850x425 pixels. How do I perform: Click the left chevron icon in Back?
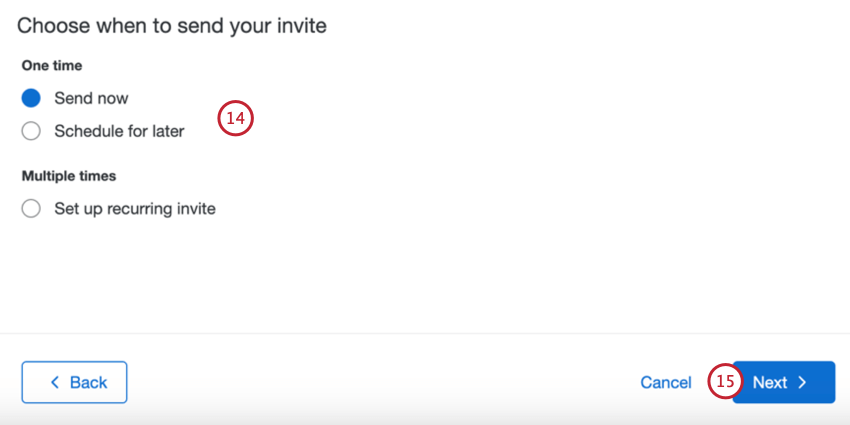(54, 382)
